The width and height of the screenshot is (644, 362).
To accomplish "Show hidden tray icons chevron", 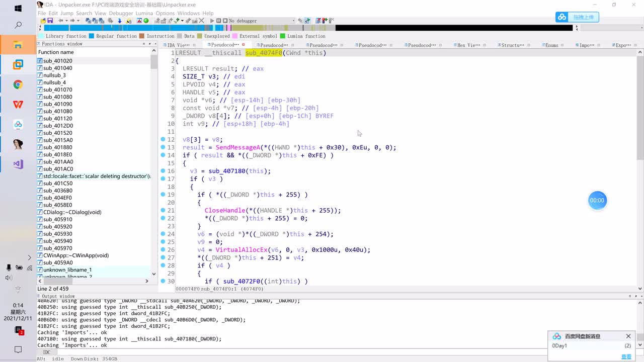I will click(x=29, y=257).
